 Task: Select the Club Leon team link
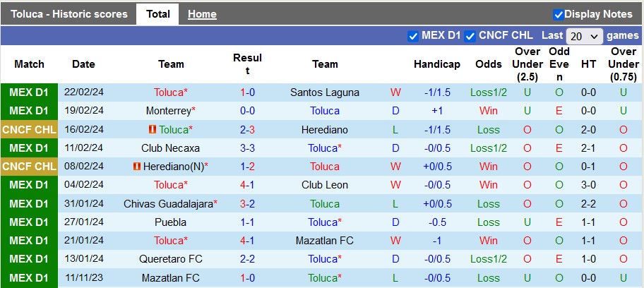(x=325, y=185)
